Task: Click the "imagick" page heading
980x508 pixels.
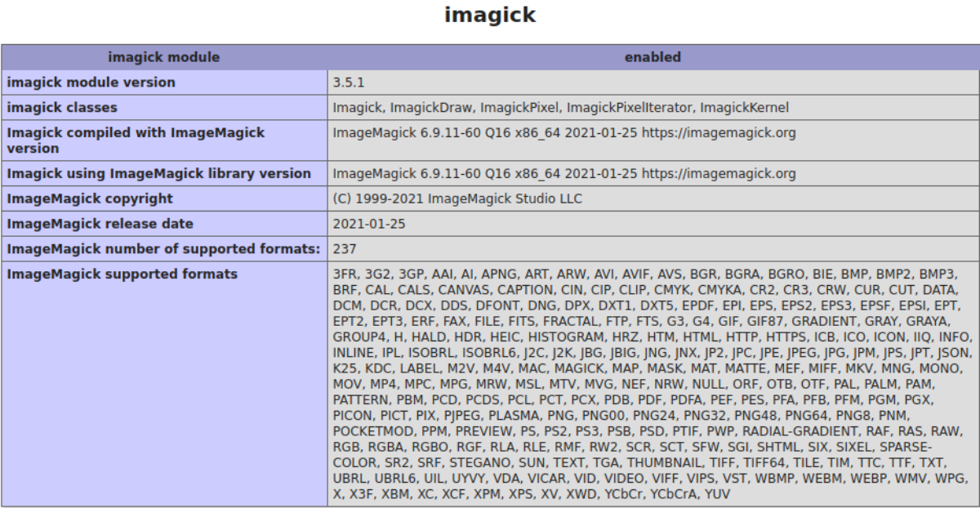Action: coord(490,16)
